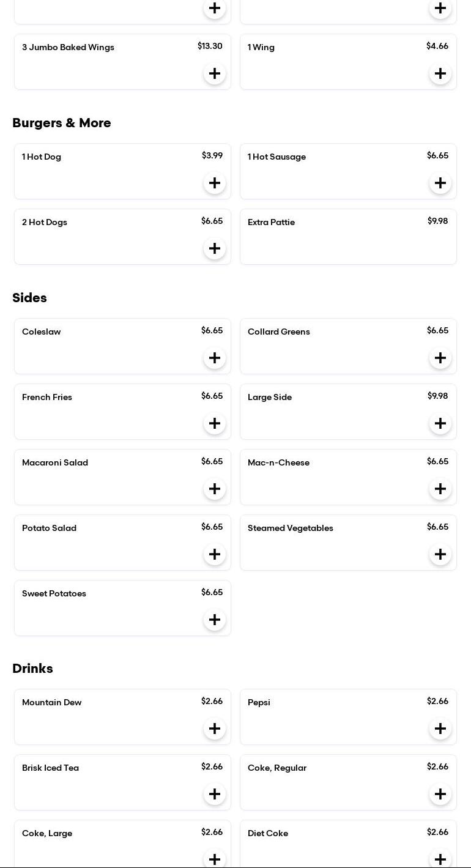This screenshot has width=471, height=868.
Task: Click plus for Coke, Regular
Action: point(440,794)
